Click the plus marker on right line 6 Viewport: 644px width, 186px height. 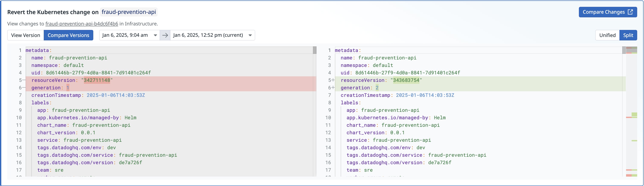pos(333,88)
